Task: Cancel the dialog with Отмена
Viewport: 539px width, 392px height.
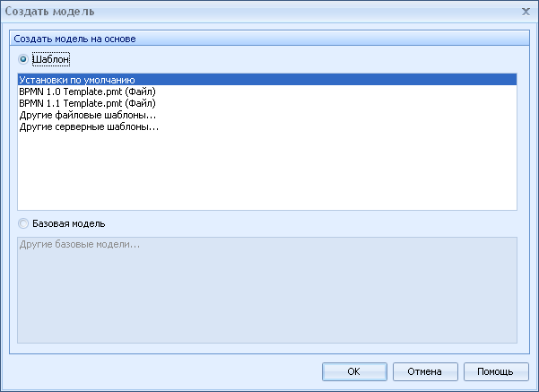Action: 425,371
